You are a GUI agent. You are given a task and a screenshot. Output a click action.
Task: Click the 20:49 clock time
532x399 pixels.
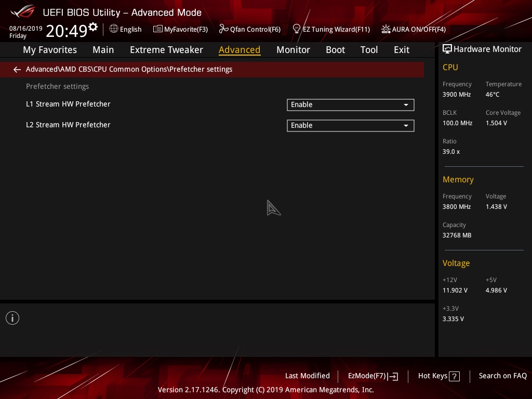pyautogui.click(x=67, y=31)
